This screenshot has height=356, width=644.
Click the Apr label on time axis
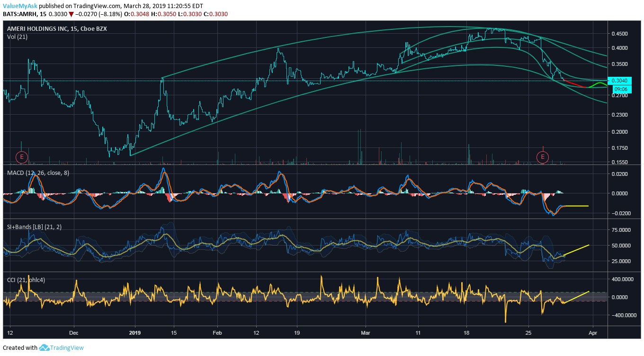592,333
